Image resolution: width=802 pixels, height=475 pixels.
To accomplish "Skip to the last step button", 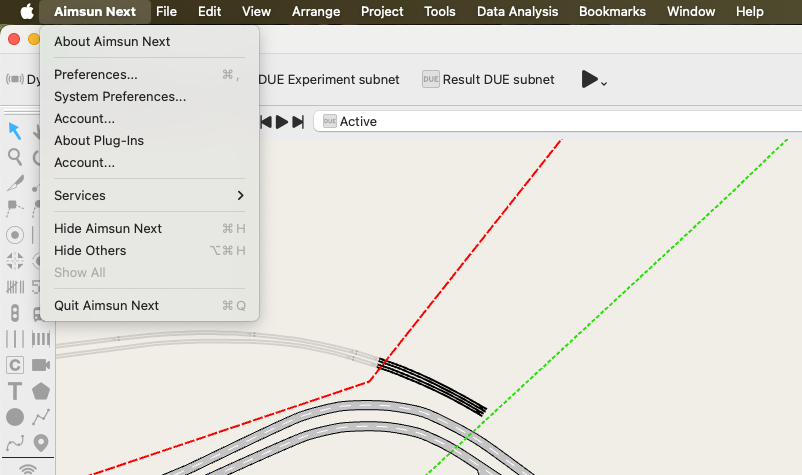I will (298, 121).
